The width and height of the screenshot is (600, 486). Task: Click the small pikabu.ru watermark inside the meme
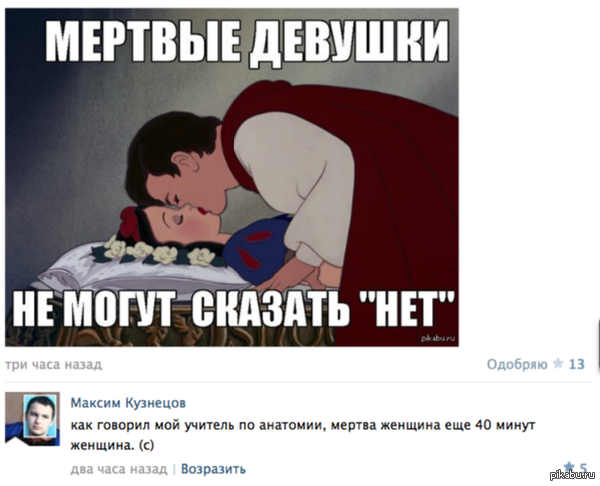pos(437,338)
